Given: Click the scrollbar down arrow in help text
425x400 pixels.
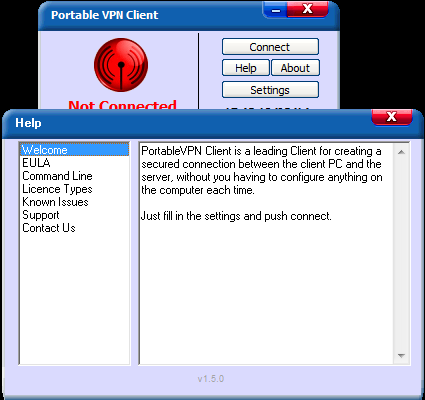Looking at the screenshot, I should [401, 356].
